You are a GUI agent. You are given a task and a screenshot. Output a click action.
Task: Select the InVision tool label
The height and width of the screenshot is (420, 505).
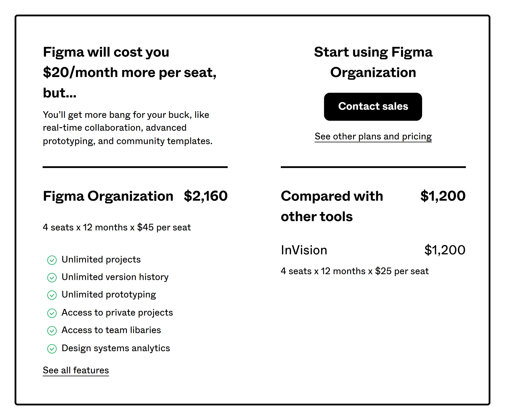pos(304,250)
